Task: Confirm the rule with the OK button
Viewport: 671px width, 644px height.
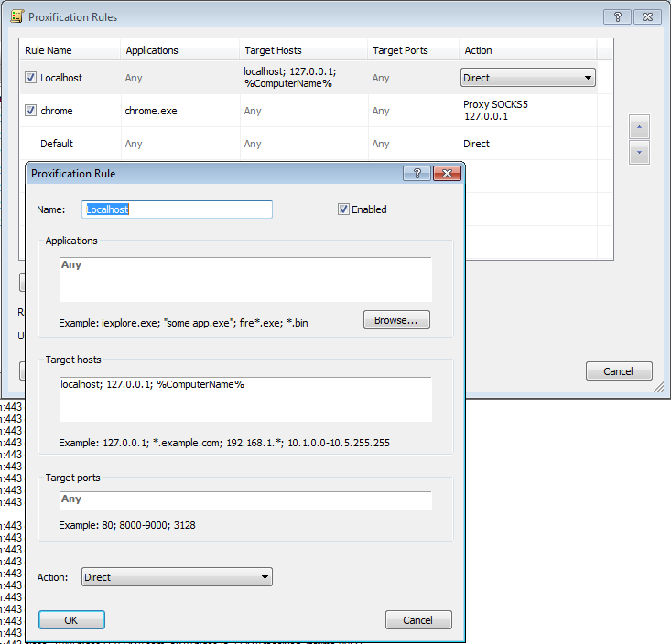Action: (71, 620)
